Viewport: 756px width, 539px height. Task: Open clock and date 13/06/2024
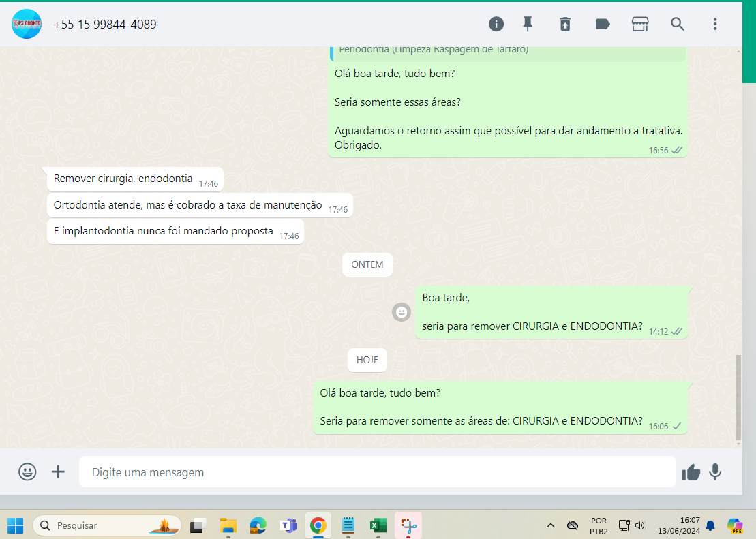(679, 525)
